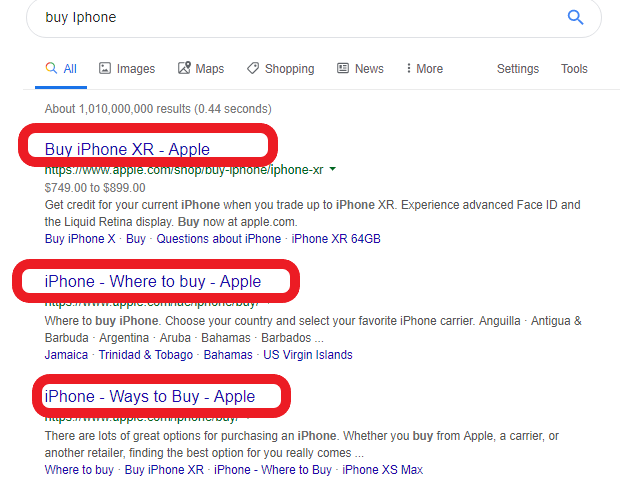Open the Settings menu

[517, 69]
